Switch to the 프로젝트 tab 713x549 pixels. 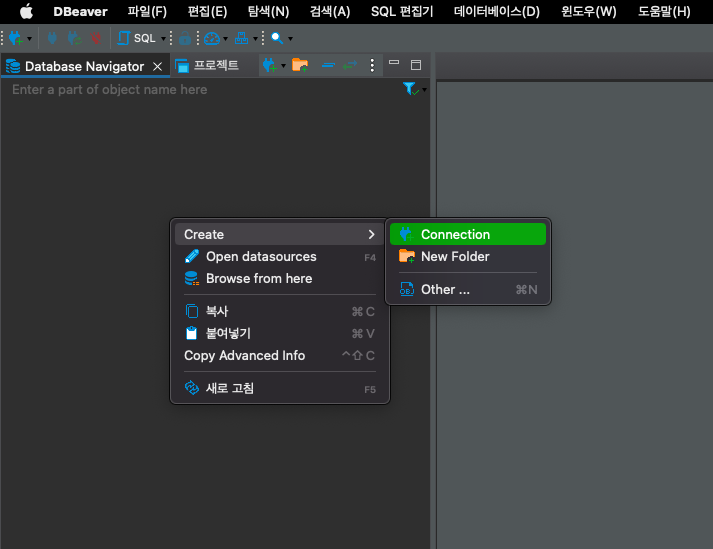tap(207, 65)
